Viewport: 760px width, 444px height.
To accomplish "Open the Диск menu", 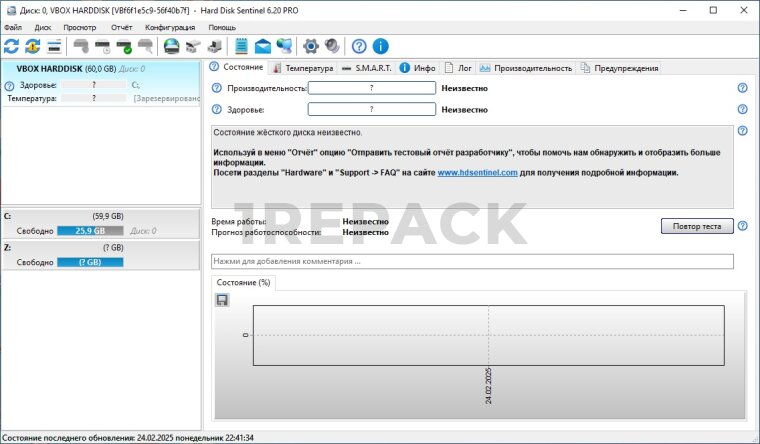I will tap(42, 27).
